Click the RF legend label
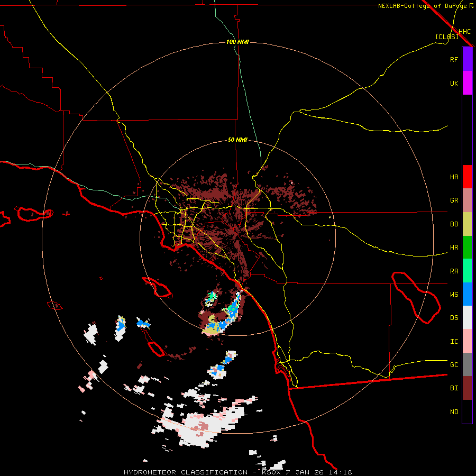 point(454,59)
